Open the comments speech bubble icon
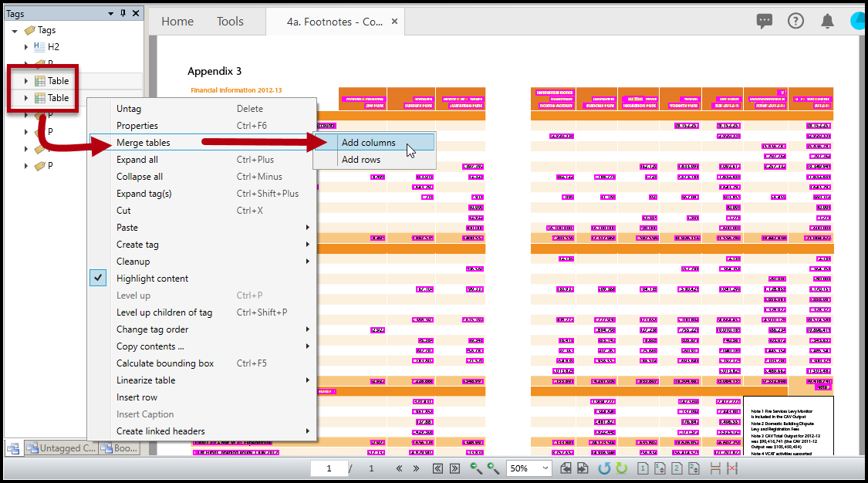Screen dimensions: 868x483 (x=765, y=21)
